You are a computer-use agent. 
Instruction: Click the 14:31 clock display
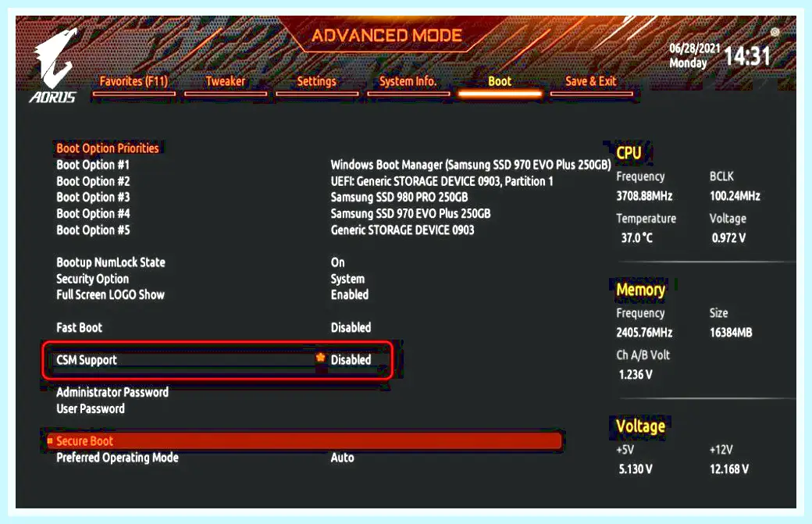746,56
